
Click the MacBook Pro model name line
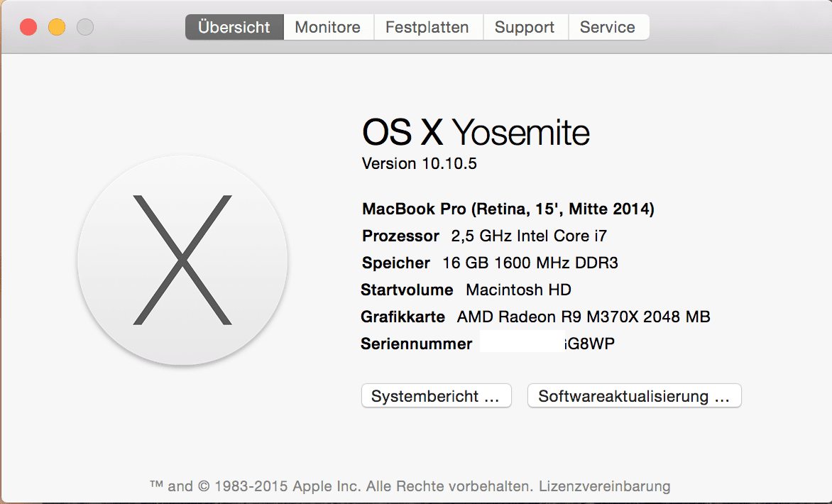point(508,209)
